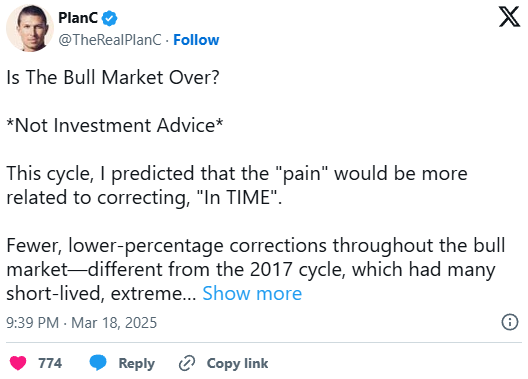Viewport: 528px width, 379px height.
Task: Click the 9:39 PM Mar 18, 2025 timestamp
Action: pyautogui.click(x=81, y=323)
